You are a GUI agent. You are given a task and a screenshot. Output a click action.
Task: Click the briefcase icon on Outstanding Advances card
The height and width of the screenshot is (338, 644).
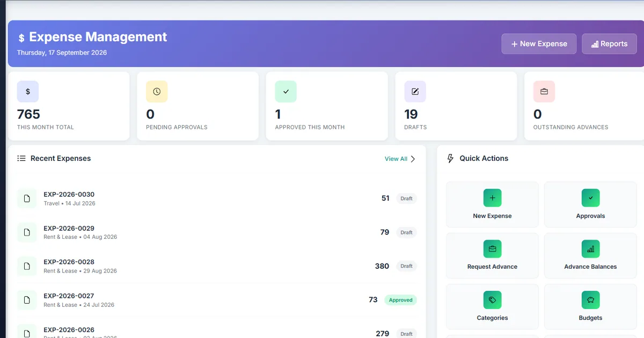pos(544,92)
